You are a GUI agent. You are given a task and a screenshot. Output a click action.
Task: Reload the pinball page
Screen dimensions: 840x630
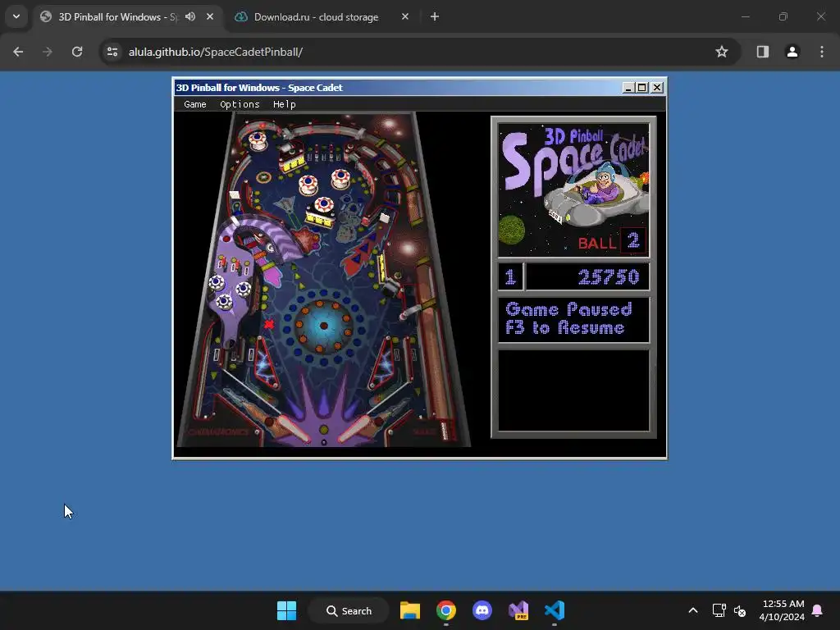pos(77,52)
